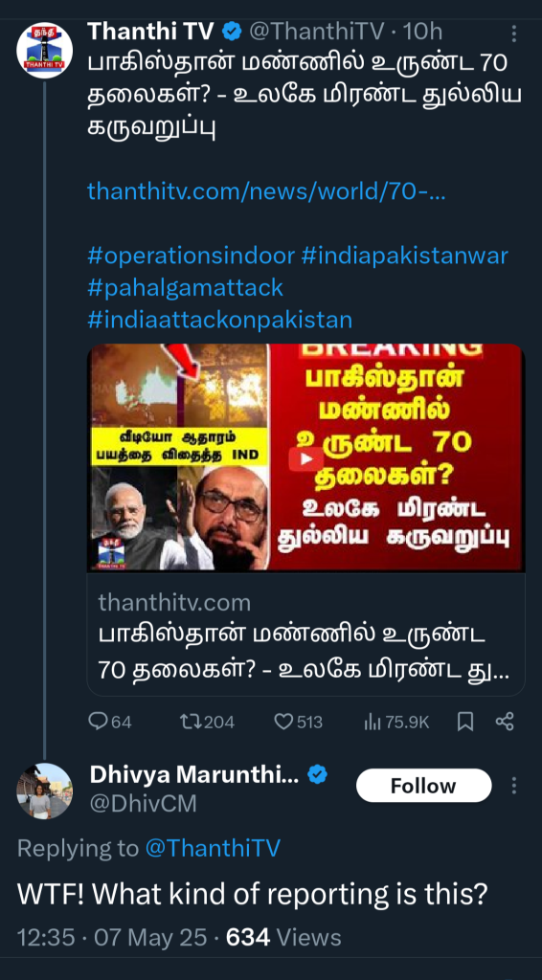Open the link card thumbnail image
Image resolution: width=542 pixels, height=980 pixels.
coord(305,457)
